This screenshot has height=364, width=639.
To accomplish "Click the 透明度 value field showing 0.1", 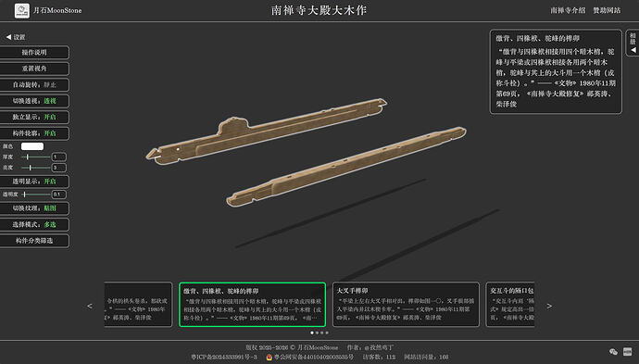I will (59, 195).
